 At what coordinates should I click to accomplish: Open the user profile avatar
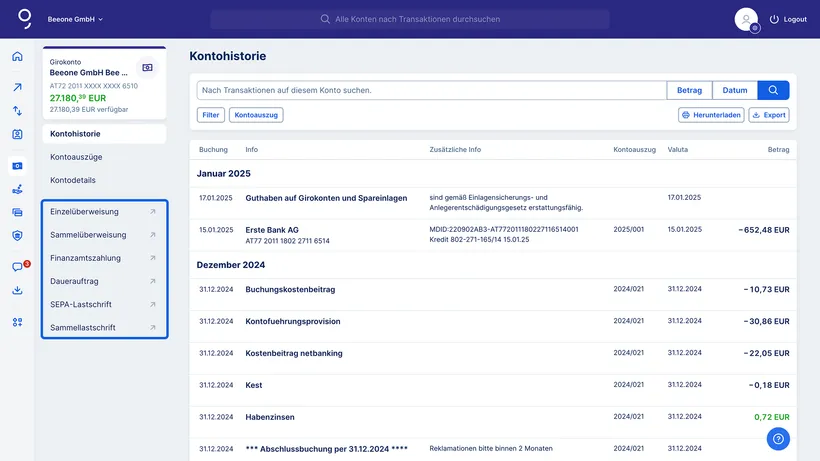746,20
